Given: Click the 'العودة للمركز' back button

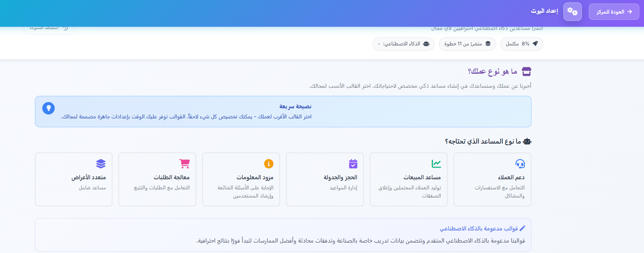Looking at the screenshot, I should click(614, 12).
